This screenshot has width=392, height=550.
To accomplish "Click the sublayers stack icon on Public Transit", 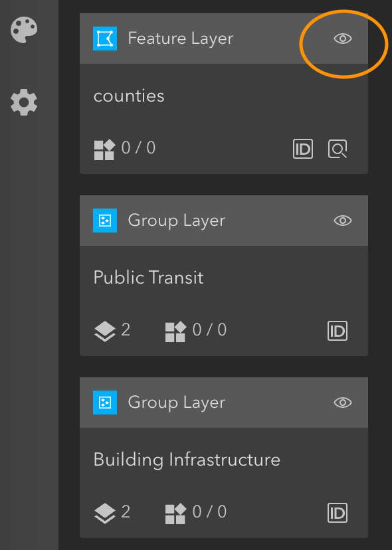I will pyautogui.click(x=105, y=331).
